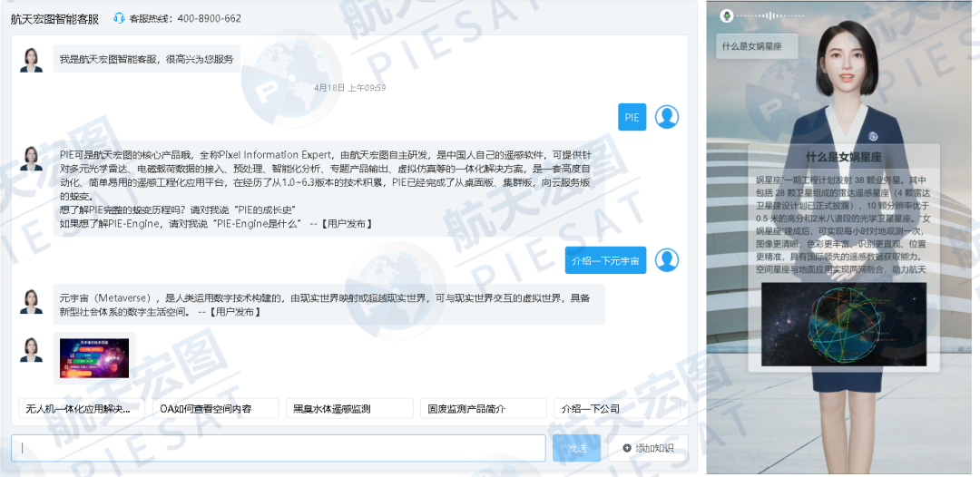Select suggestion 黑臭水体遥感监测
The image size is (980, 477).
[349, 408]
